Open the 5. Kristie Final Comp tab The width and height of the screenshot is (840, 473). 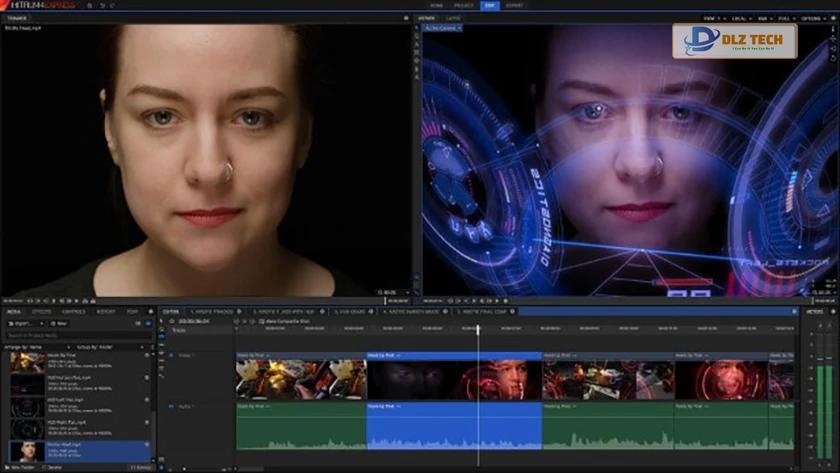point(481,311)
